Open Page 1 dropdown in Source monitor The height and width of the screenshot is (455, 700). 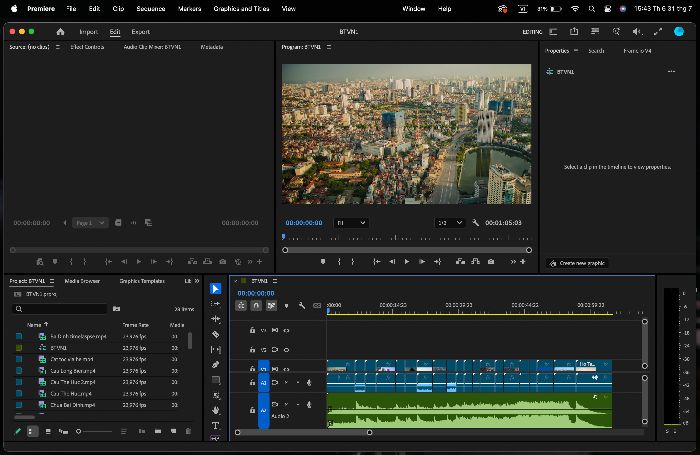tap(90, 222)
